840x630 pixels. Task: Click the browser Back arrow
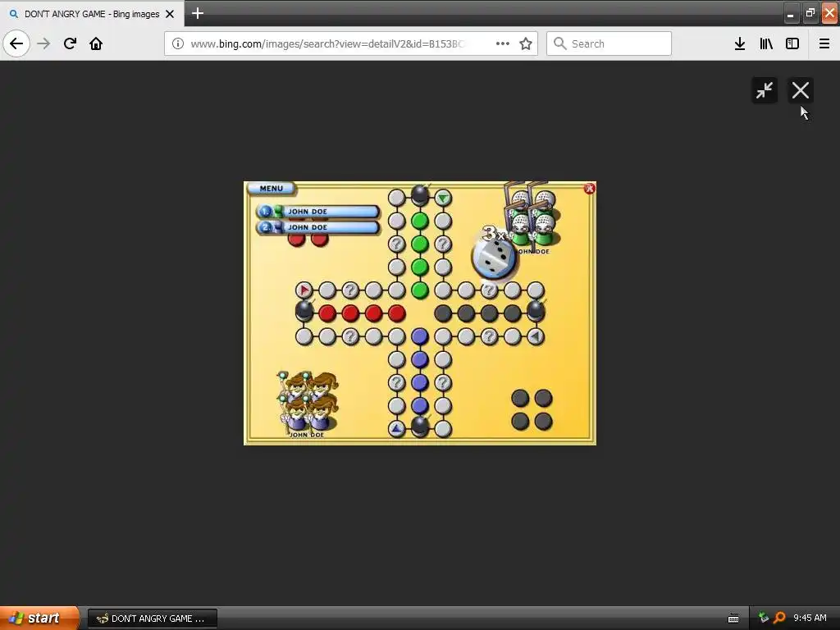tap(16, 43)
